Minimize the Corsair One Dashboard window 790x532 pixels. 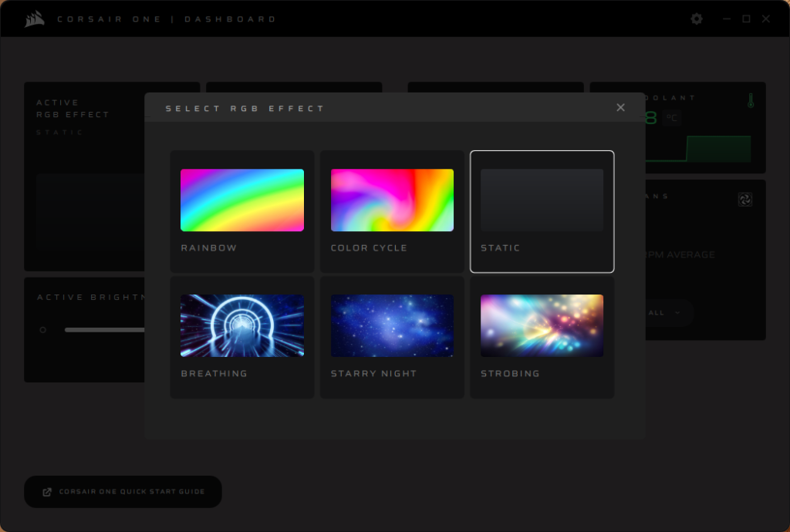pyautogui.click(x=727, y=19)
